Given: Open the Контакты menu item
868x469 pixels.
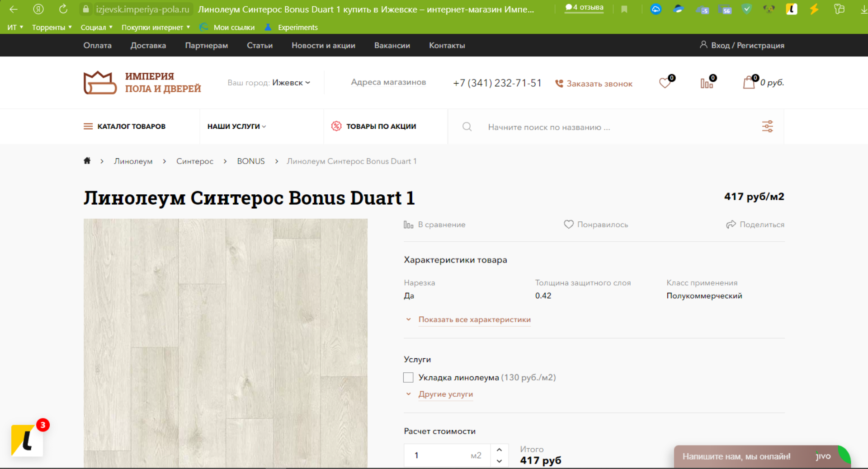Looking at the screenshot, I should (447, 45).
